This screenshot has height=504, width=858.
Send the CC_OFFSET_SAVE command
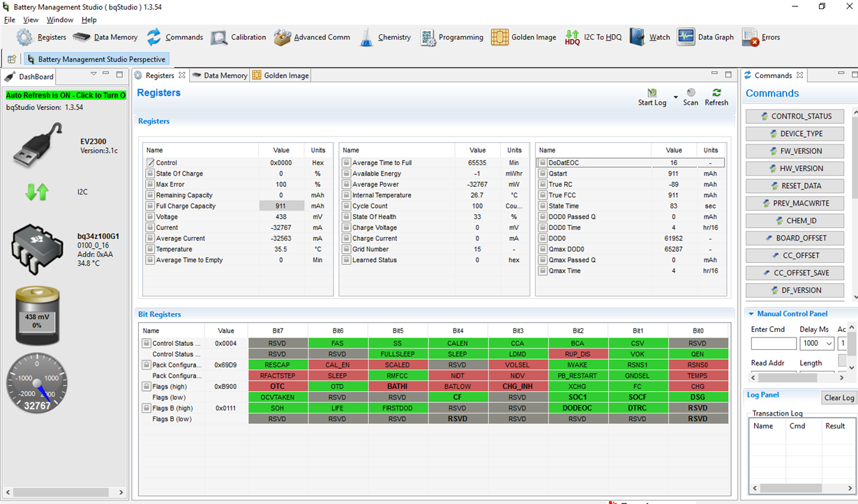coord(795,273)
